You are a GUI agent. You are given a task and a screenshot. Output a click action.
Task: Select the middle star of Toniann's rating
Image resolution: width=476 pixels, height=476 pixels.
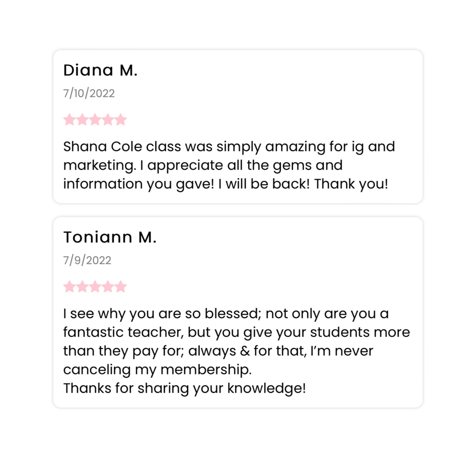tap(95, 287)
